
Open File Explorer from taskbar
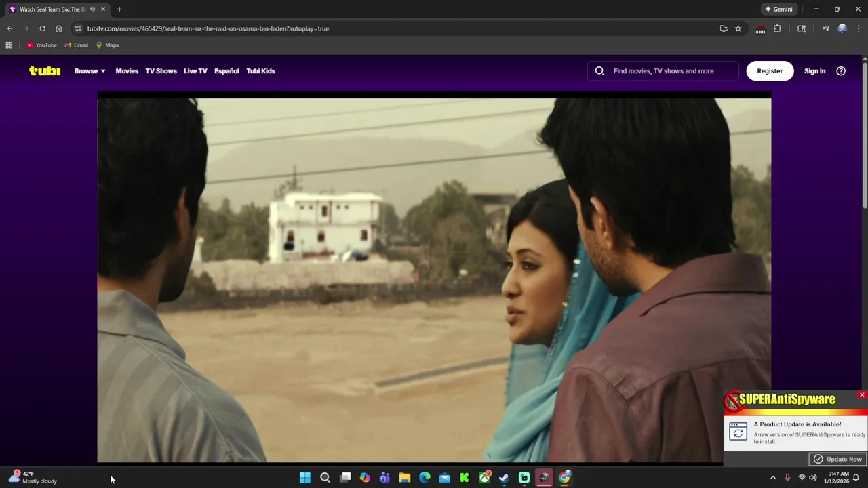click(405, 478)
